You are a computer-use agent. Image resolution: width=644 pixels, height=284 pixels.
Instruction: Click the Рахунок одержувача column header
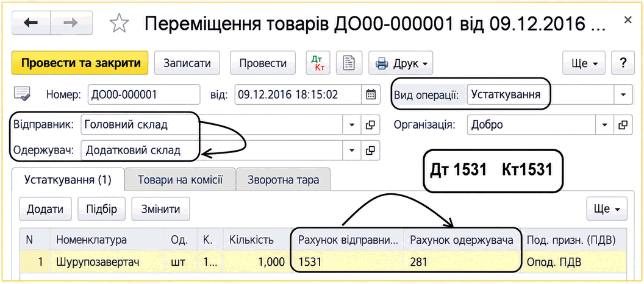click(462, 240)
